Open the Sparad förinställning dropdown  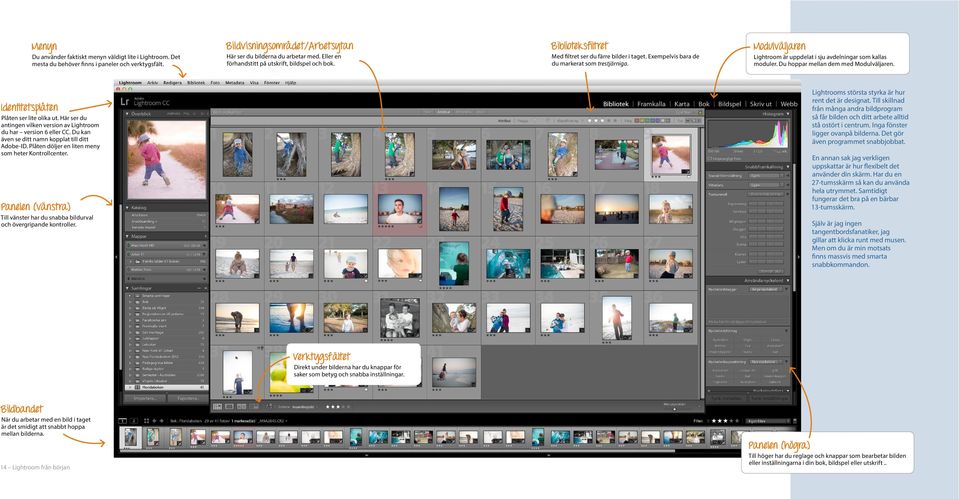[766, 176]
